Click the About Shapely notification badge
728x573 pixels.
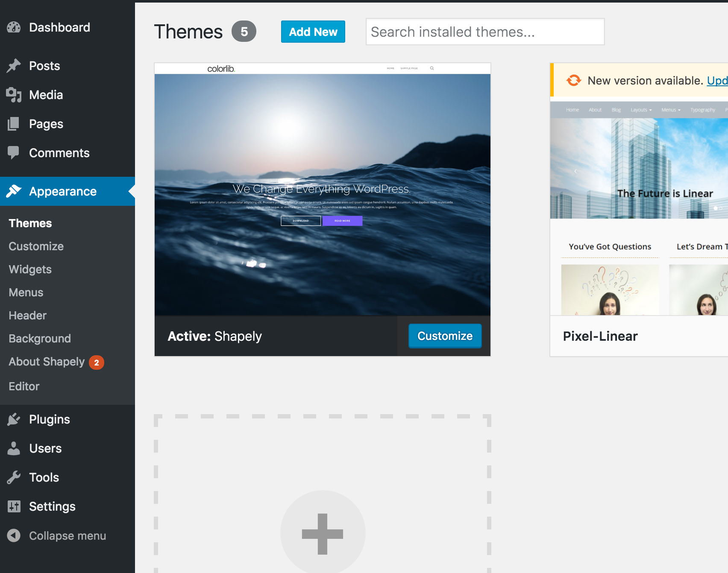(97, 363)
